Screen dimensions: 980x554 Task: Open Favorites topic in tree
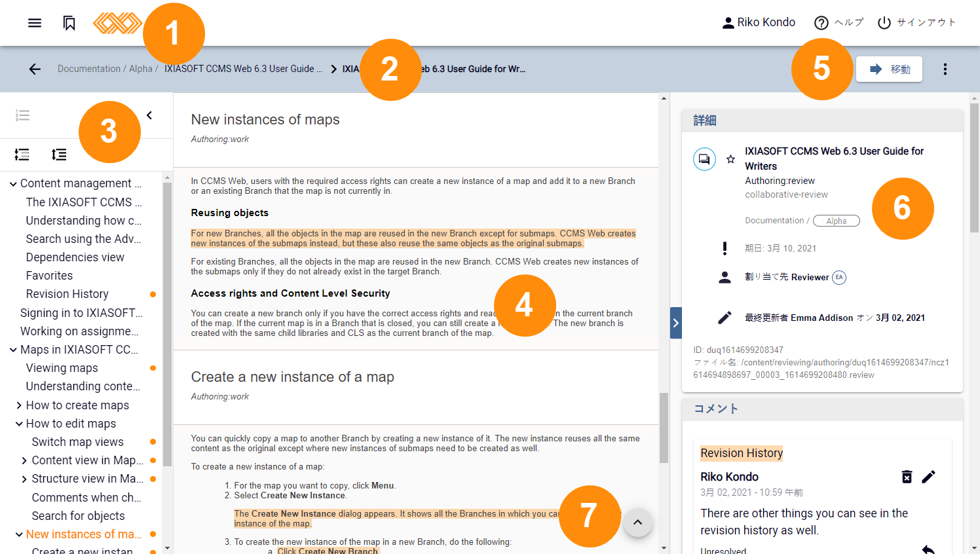(x=49, y=276)
